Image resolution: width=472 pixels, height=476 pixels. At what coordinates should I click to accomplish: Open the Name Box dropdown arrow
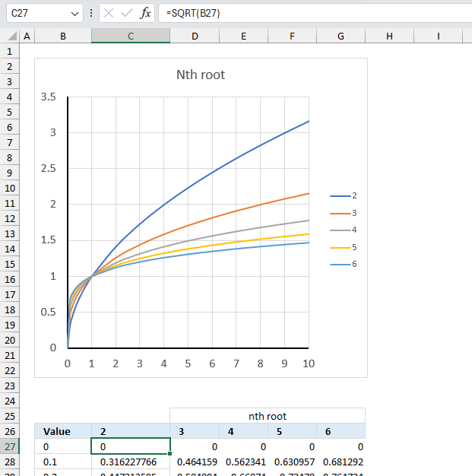click(74, 14)
